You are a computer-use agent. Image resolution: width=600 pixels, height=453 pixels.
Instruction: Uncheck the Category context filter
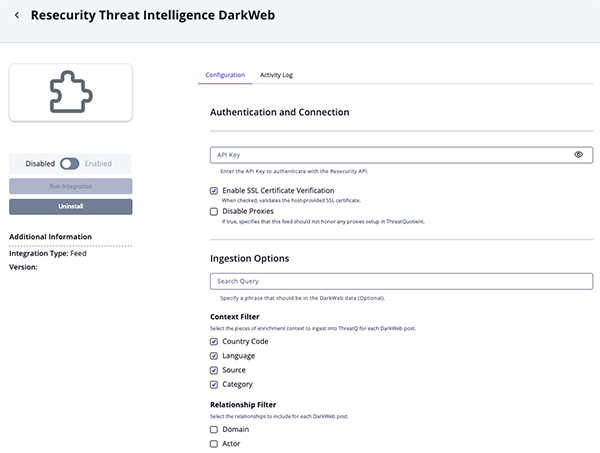click(214, 384)
